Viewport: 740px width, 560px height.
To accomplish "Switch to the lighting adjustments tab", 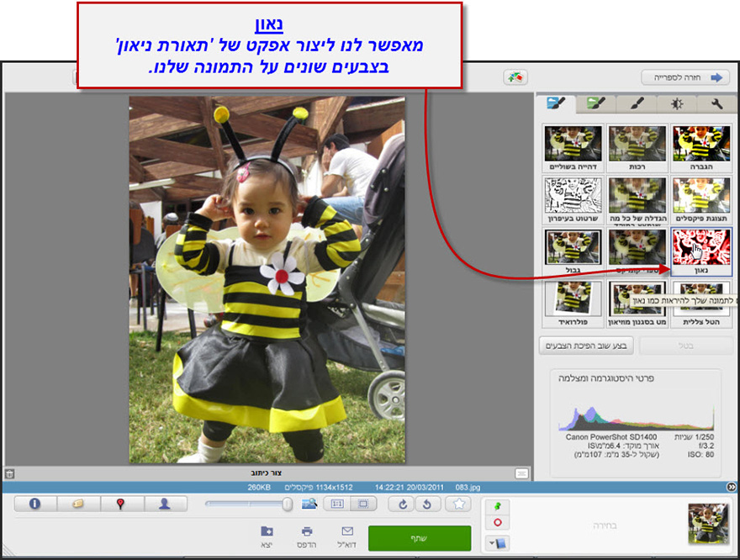I will pyautogui.click(x=677, y=104).
